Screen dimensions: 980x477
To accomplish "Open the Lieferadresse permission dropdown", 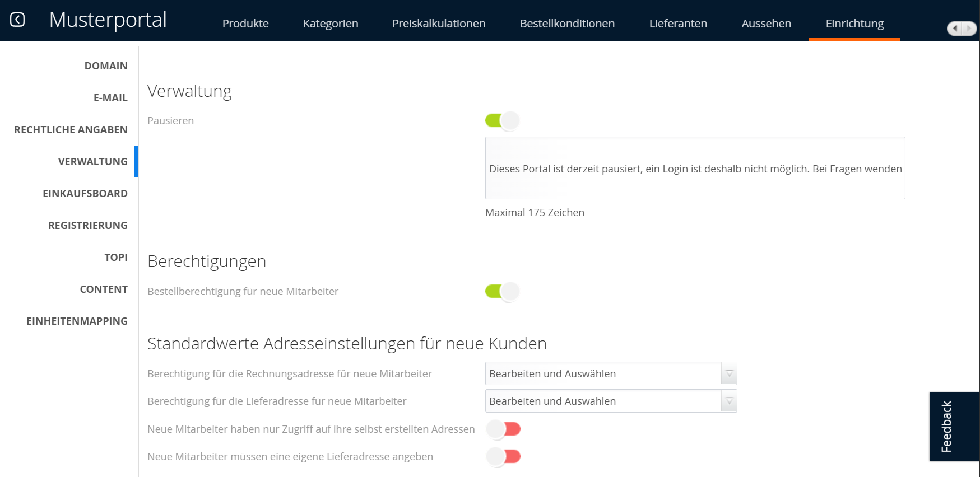I will click(611, 401).
